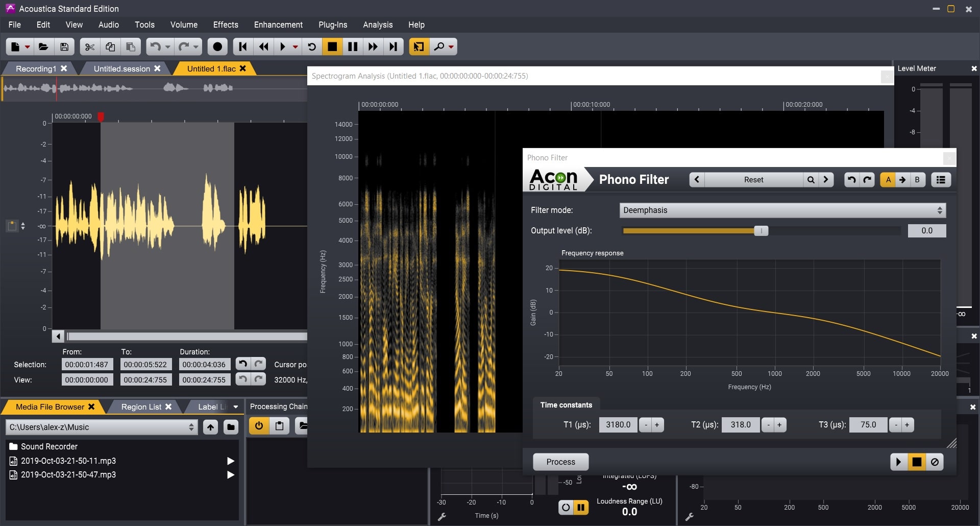Stop playback in the main toolbar

332,46
